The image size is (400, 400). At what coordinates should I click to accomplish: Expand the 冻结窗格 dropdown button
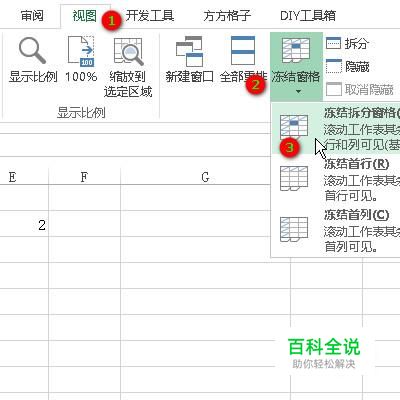pos(296,67)
